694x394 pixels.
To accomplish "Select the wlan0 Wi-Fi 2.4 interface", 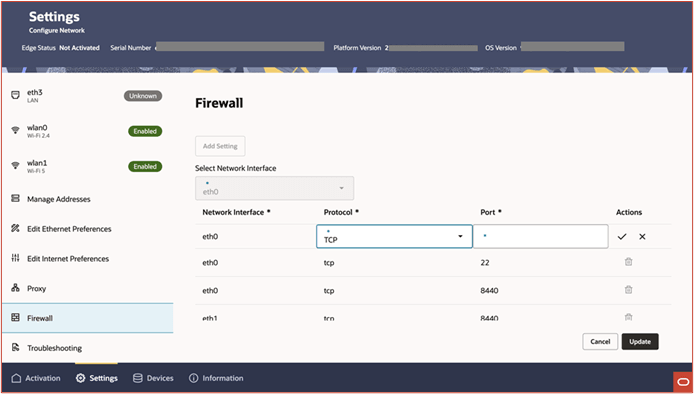I will (87, 131).
